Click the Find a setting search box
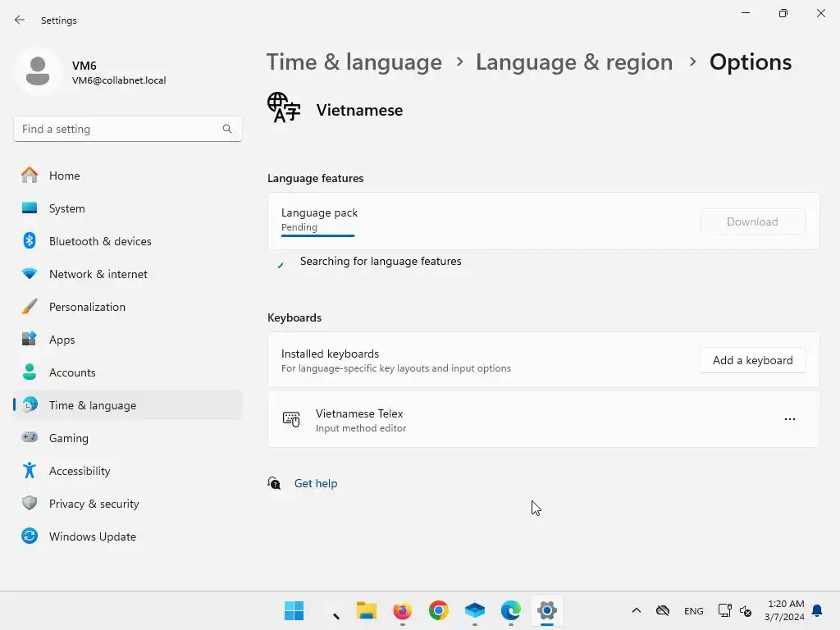The height and width of the screenshot is (630, 840). pos(119,129)
